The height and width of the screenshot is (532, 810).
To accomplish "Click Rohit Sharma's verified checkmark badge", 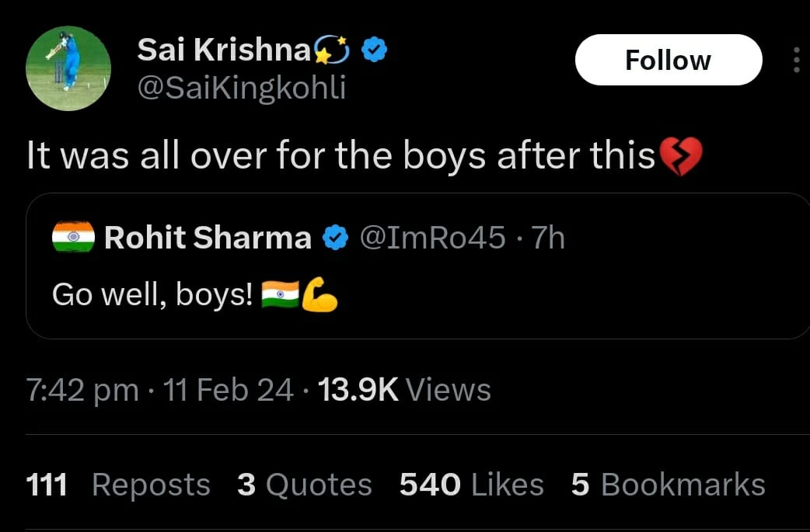I will (333, 238).
